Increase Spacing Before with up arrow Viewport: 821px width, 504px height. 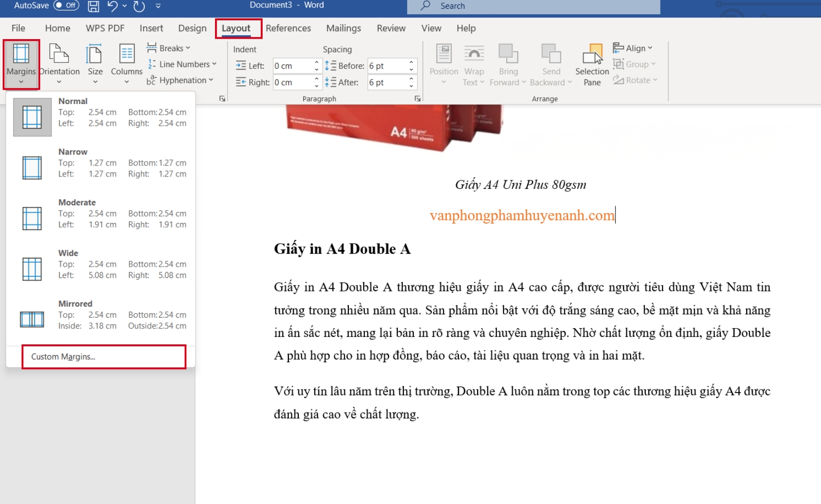[411, 62]
